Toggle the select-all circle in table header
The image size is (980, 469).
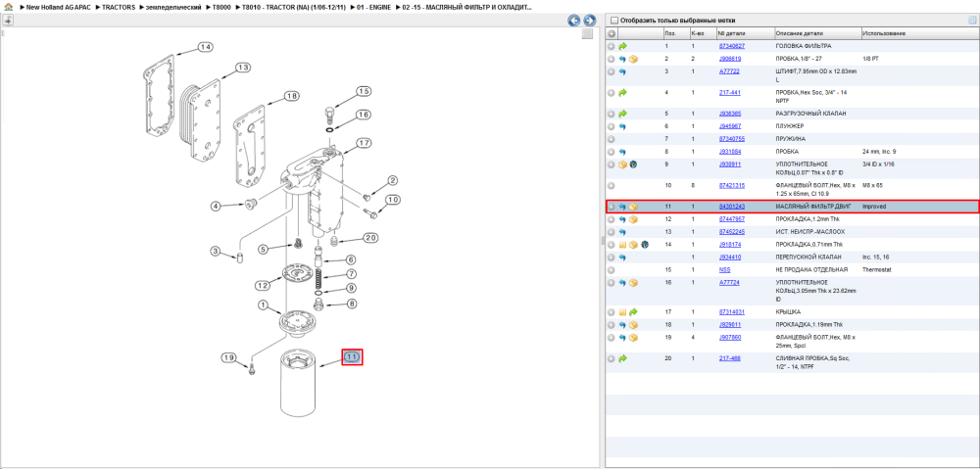coord(612,33)
